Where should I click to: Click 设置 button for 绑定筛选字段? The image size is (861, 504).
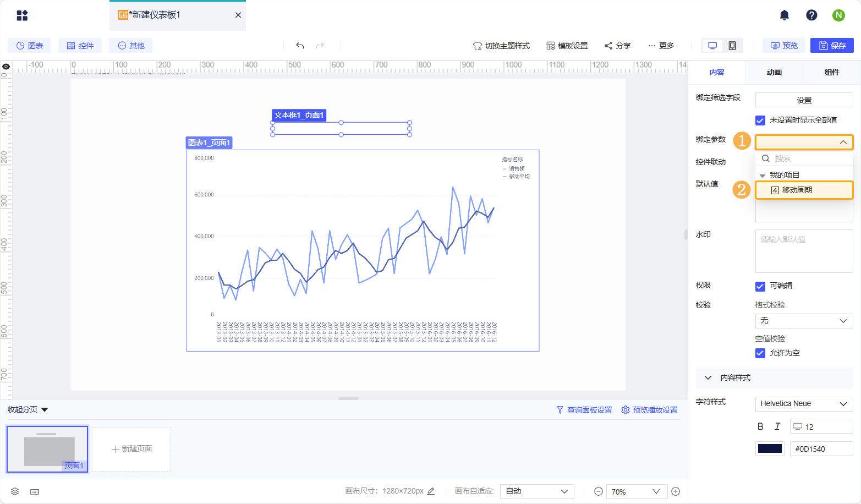804,100
